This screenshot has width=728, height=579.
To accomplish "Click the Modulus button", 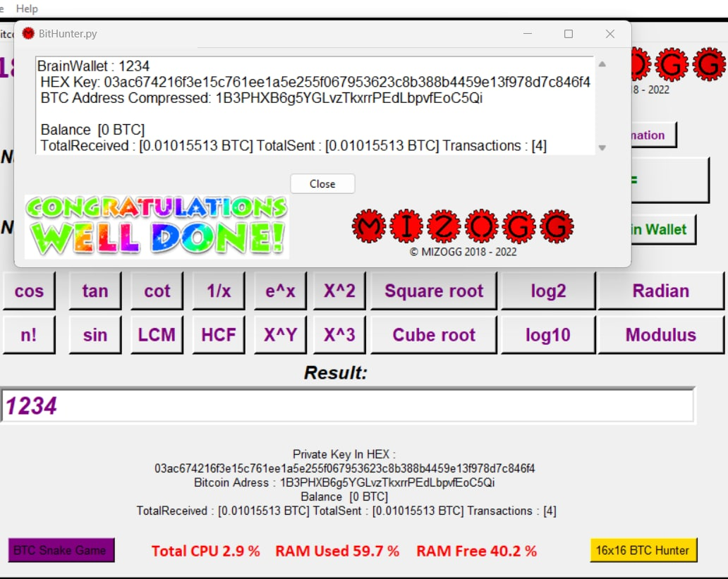I will click(660, 335).
